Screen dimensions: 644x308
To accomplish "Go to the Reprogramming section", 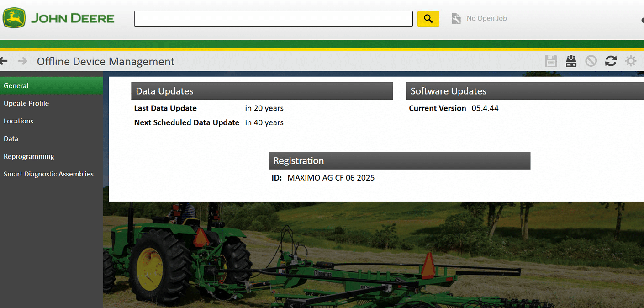I will pyautogui.click(x=29, y=156).
